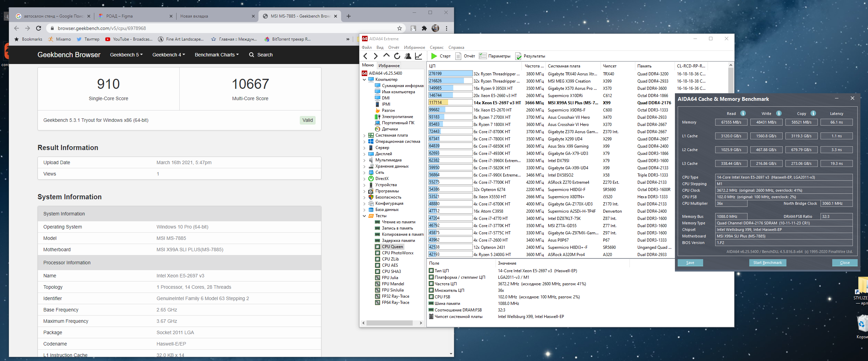Open AIDA64 Файл menu
This screenshot has width=868, height=361.
(x=367, y=47)
